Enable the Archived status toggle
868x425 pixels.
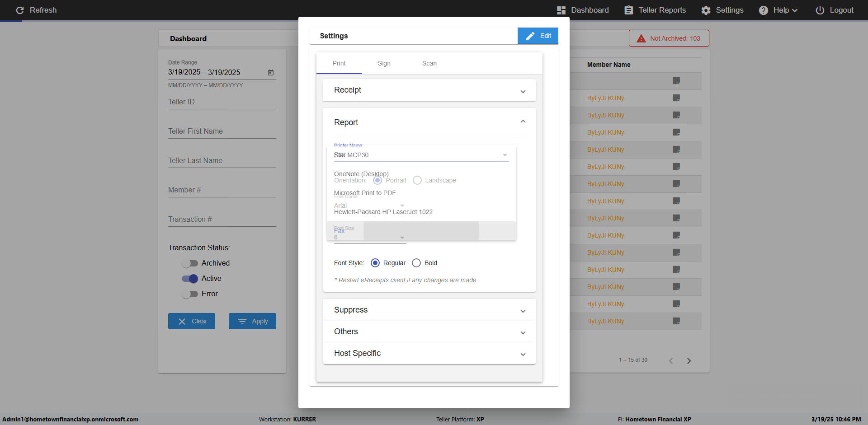190,263
